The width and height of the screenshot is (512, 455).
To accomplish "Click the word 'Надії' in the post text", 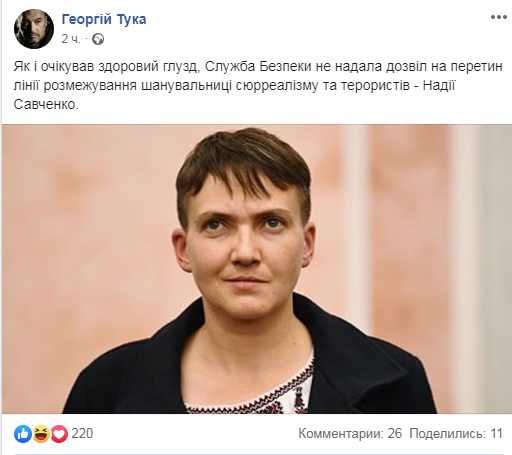I will pos(439,86).
